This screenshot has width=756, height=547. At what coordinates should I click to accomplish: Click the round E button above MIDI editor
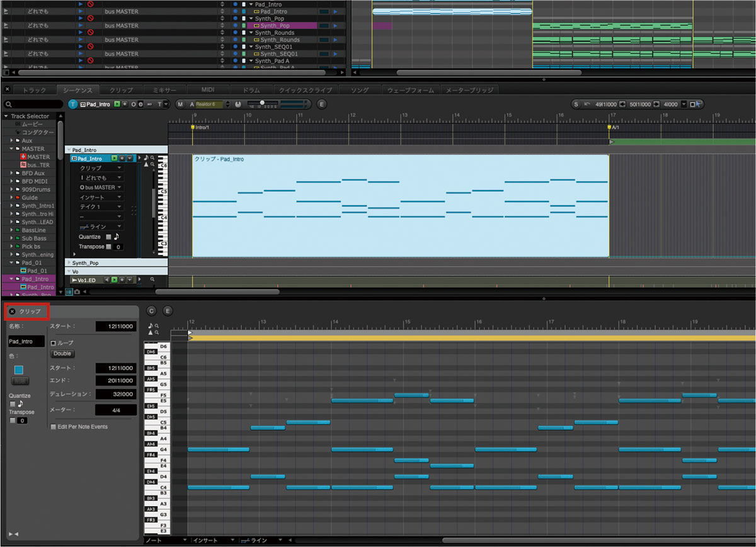click(x=168, y=311)
